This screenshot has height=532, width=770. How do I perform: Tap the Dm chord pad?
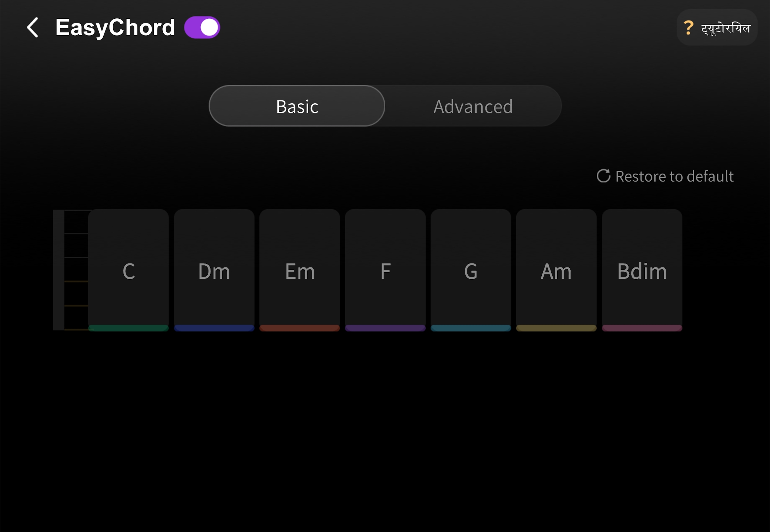click(214, 271)
